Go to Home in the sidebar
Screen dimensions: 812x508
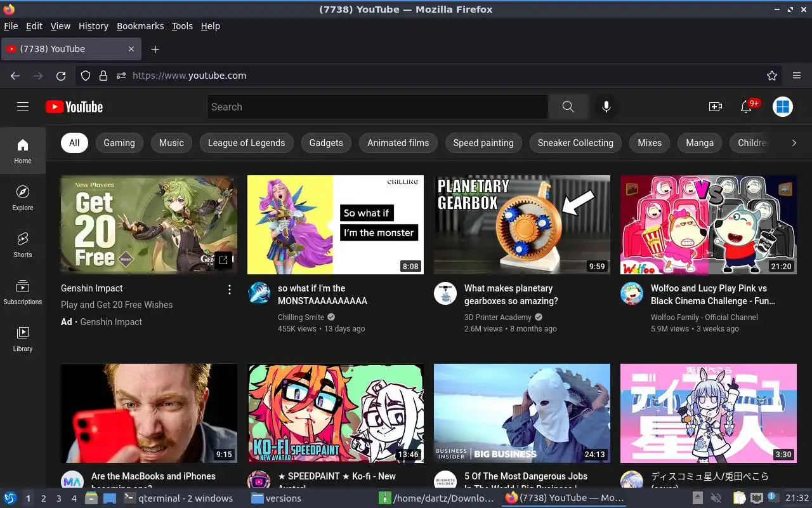23,151
